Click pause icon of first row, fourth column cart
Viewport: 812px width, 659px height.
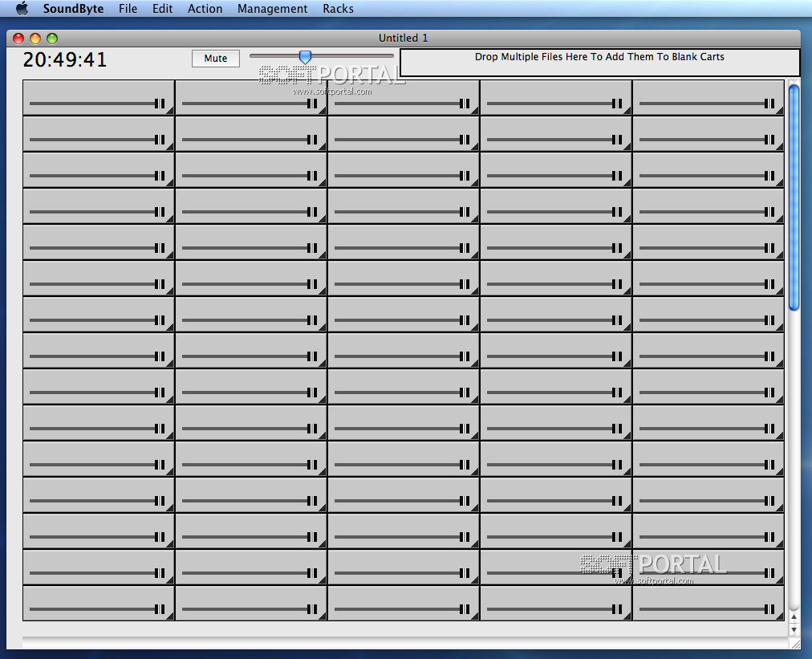pyautogui.click(x=617, y=104)
